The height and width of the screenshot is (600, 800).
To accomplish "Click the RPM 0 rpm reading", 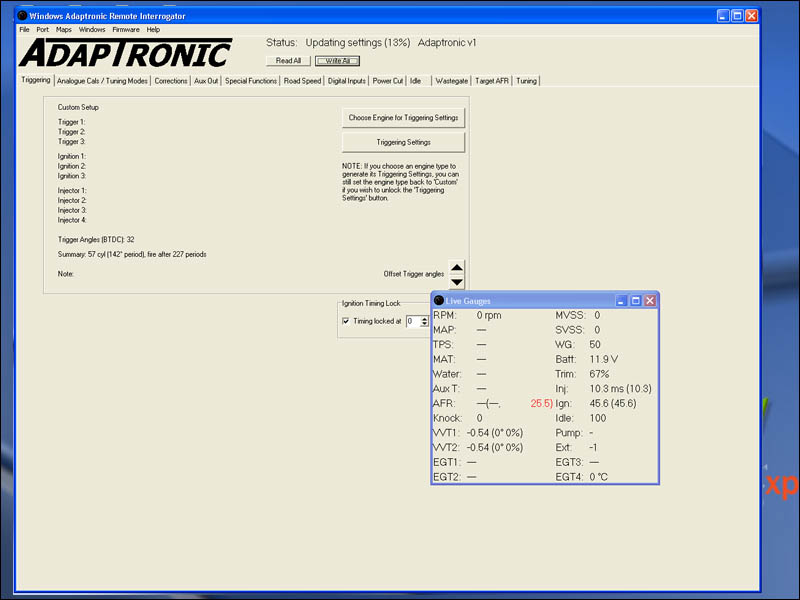I will click(467, 315).
